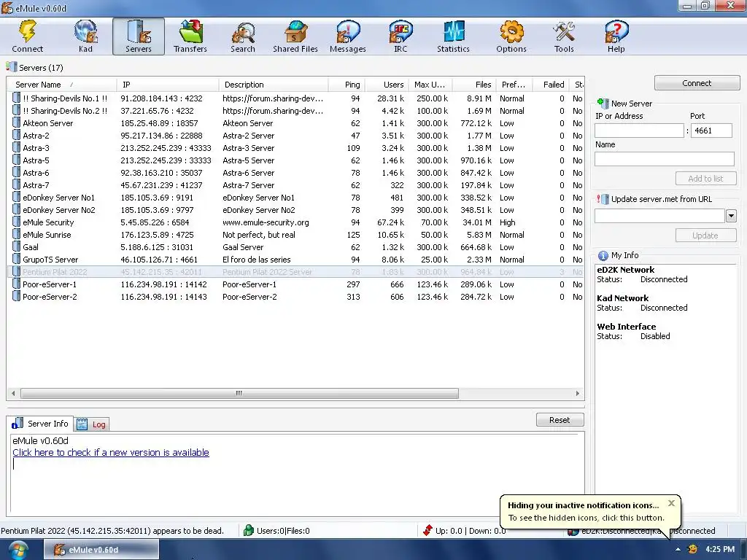
Task: Click the Servers (17) list header icon
Action: point(12,67)
